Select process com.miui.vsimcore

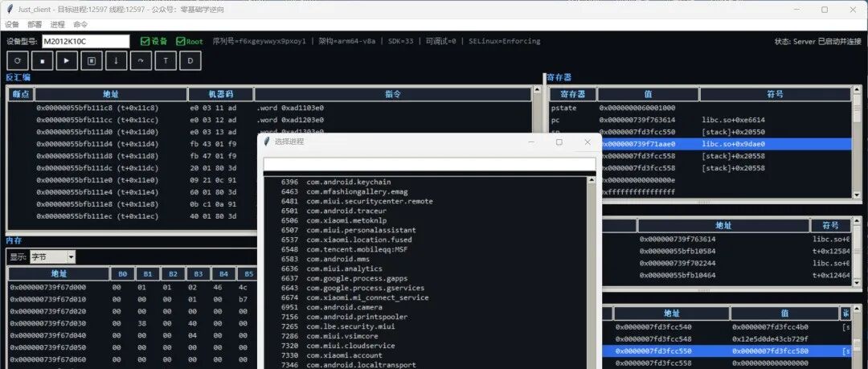(425, 336)
